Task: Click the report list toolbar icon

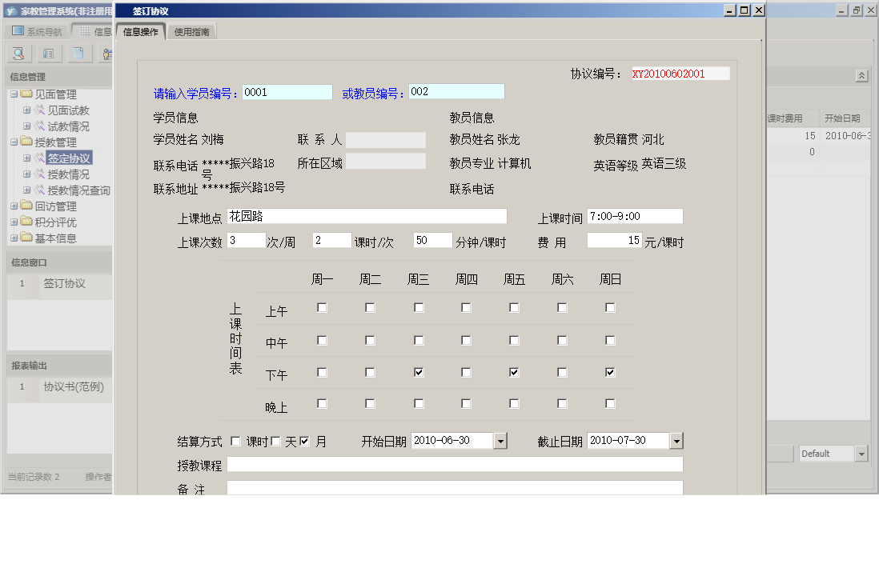Action: (48, 53)
